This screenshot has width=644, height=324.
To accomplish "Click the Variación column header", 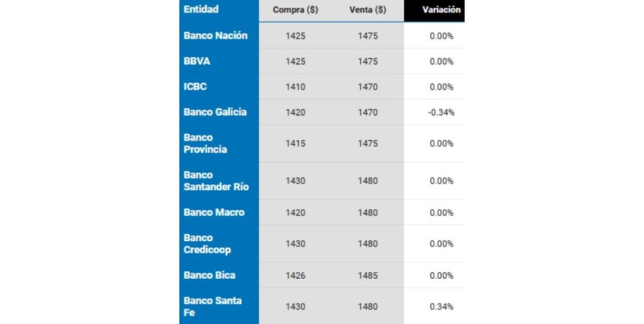I will [x=441, y=10].
